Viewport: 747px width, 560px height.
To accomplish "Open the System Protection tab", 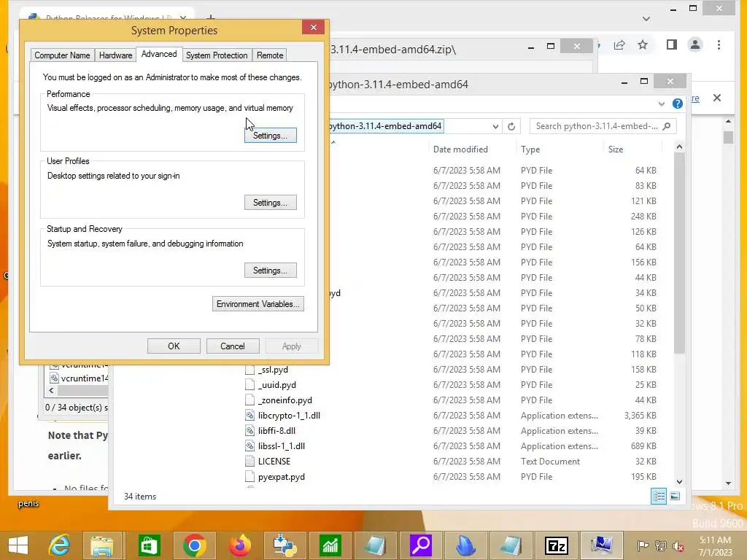I will [216, 55].
